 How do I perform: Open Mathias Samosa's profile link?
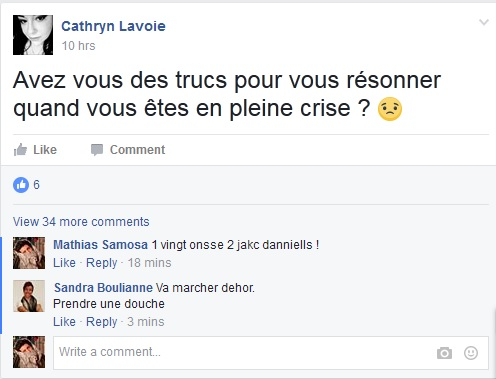click(x=100, y=245)
